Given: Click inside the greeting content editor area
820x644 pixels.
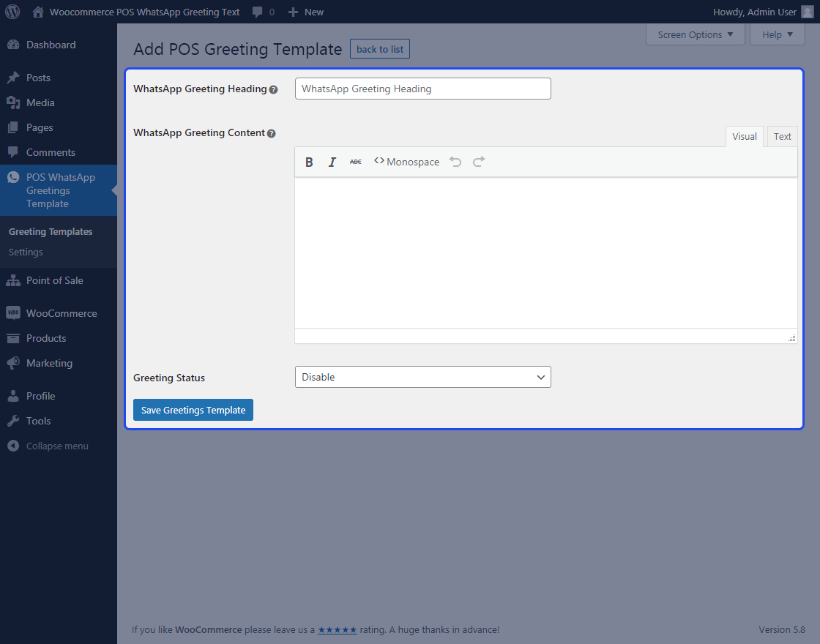Looking at the screenshot, I should tap(546, 252).
